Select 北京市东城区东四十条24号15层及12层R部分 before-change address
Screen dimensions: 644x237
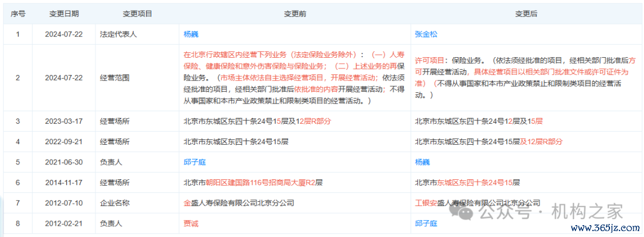coord(258,121)
